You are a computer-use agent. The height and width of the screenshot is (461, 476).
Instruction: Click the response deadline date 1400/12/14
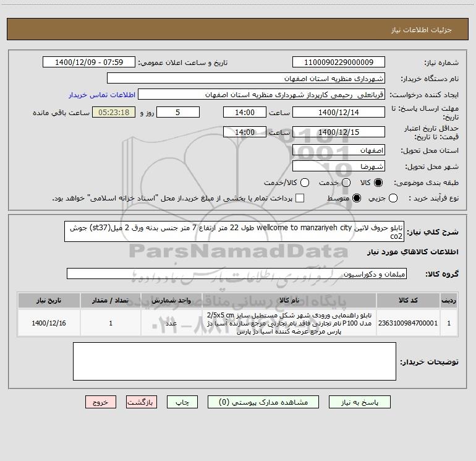coord(339,112)
